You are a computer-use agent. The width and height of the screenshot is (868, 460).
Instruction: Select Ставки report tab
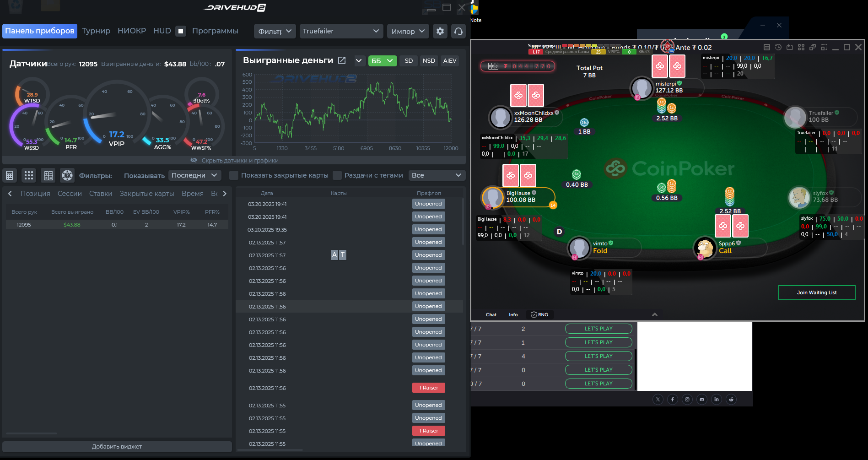click(x=101, y=194)
